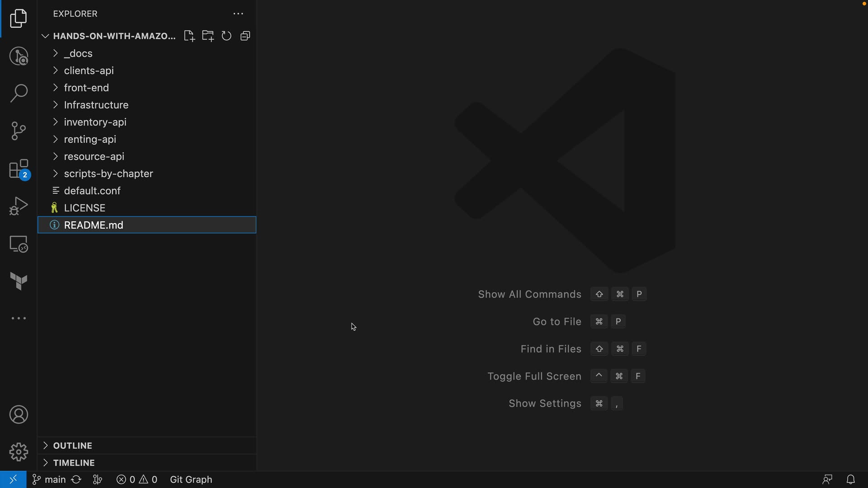Open the Search view in activity bar
This screenshot has width=868, height=488.
pyautogui.click(x=19, y=94)
